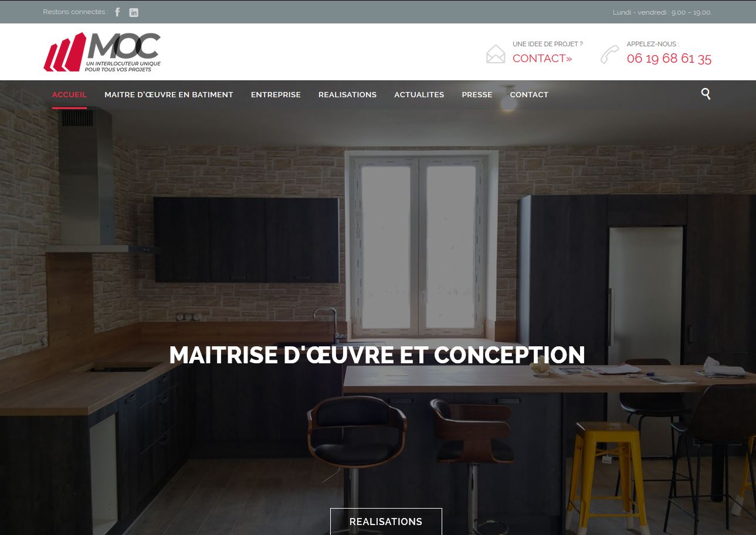The width and height of the screenshot is (756, 535).
Task: Click the MAITRISE D'ŒUVRE ET CONCEPTION heading
Action: tap(377, 355)
